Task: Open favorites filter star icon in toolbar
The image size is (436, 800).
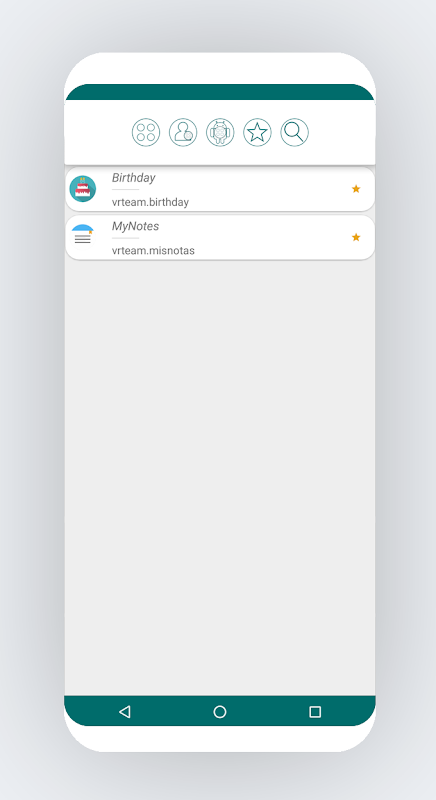Action: [x=258, y=133]
